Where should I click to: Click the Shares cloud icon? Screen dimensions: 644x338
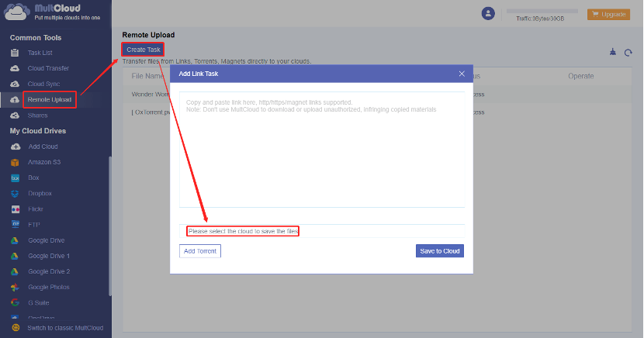pos(15,116)
